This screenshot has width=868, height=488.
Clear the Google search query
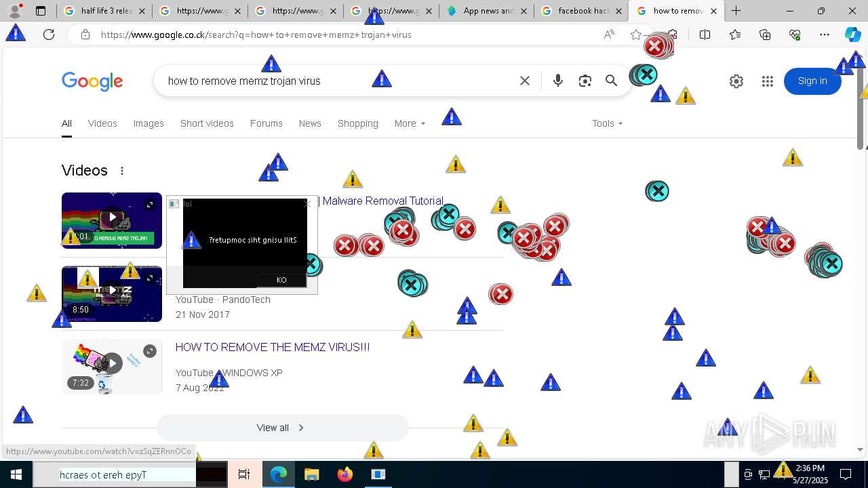(x=525, y=81)
